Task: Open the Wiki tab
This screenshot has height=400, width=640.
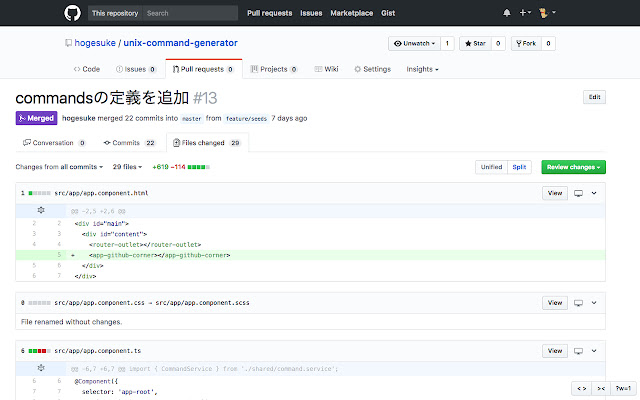Action: coord(327,69)
